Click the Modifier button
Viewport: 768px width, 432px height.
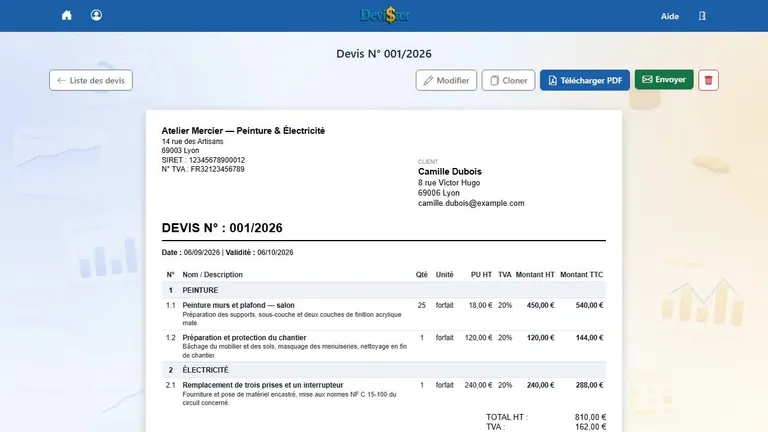point(446,80)
